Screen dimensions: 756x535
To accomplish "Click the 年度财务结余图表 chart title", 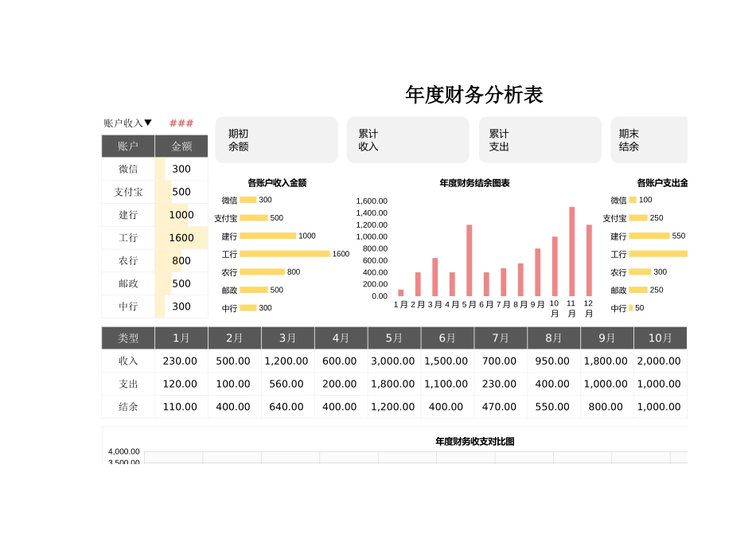I will (x=473, y=183).
